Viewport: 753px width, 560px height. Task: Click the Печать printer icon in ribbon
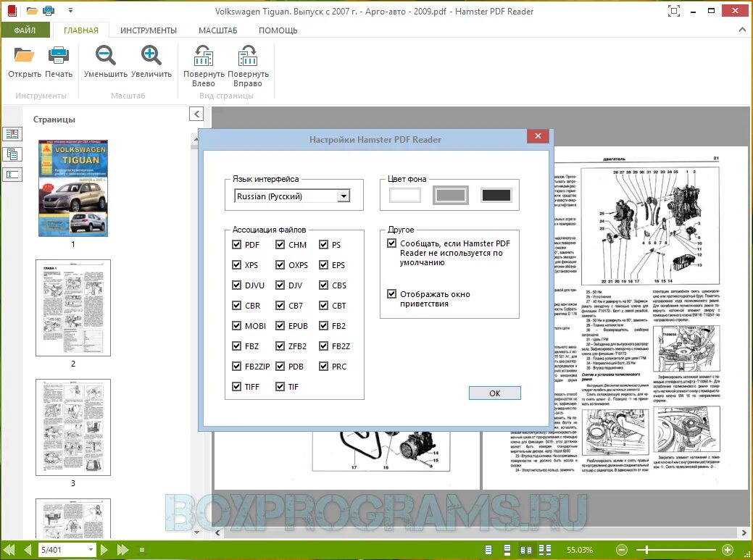pos(59,56)
